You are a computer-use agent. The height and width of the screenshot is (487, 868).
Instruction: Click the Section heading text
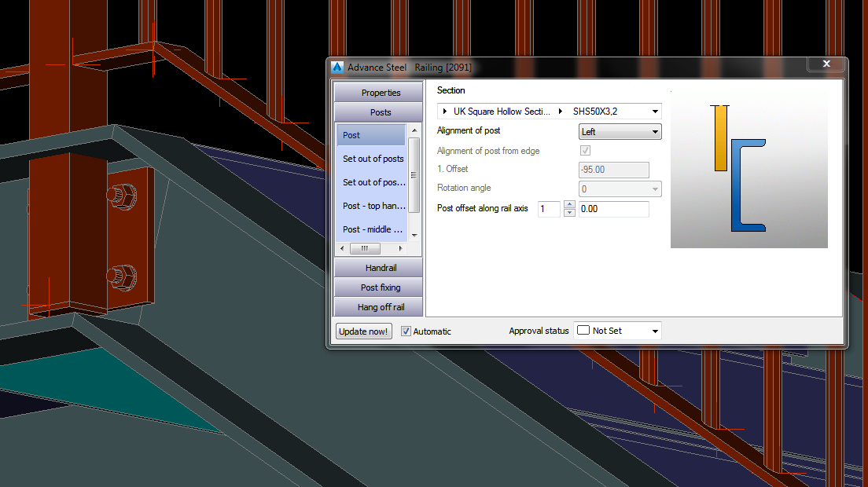(451, 90)
